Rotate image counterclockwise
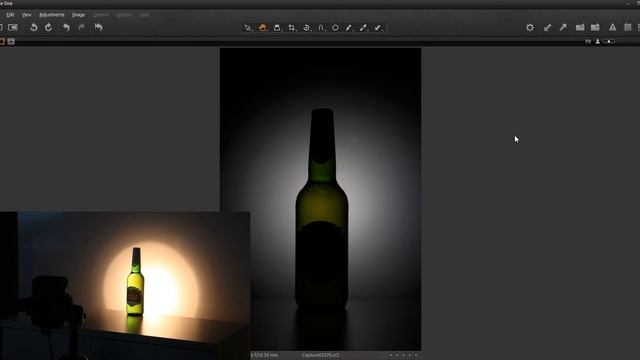Image resolution: width=640 pixels, height=360 pixels. click(x=33, y=27)
